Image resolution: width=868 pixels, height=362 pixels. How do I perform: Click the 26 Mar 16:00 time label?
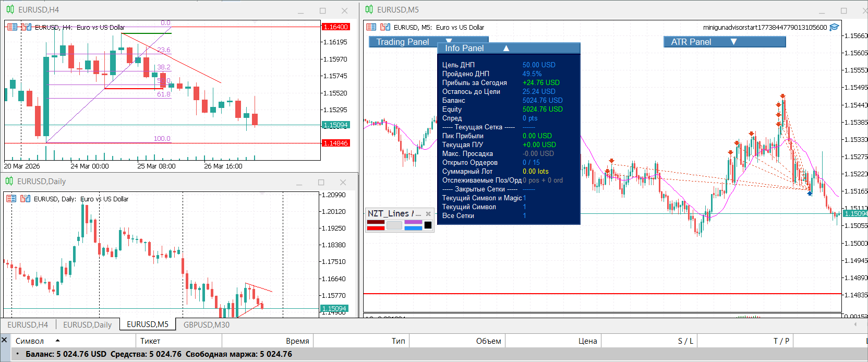pos(223,166)
